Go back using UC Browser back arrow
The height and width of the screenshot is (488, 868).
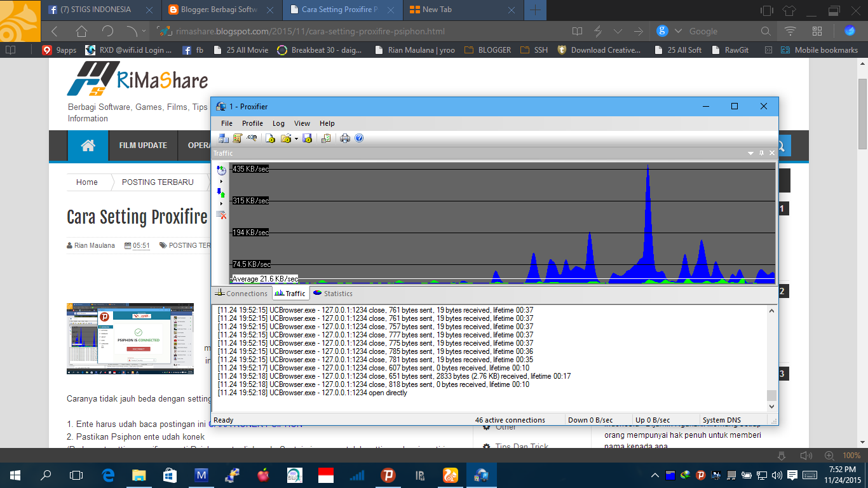(55, 31)
